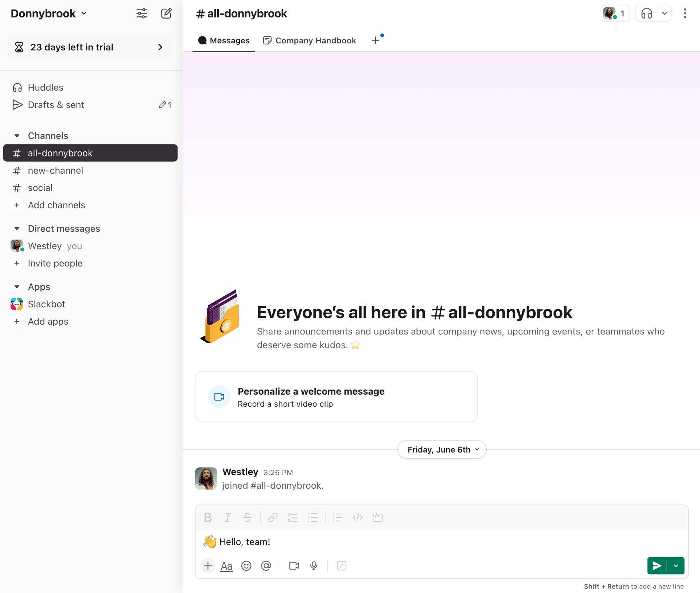Click the hourglass trial icon
The image size is (700, 593).
coord(19,47)
